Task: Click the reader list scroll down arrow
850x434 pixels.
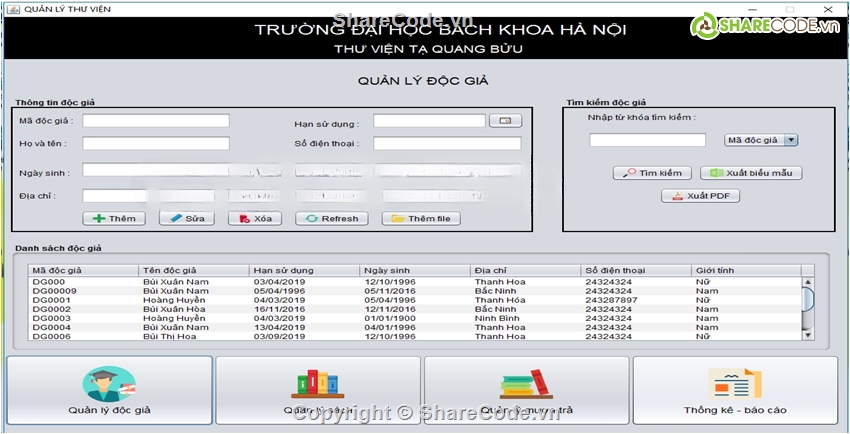Action: [x=808, y=335]
